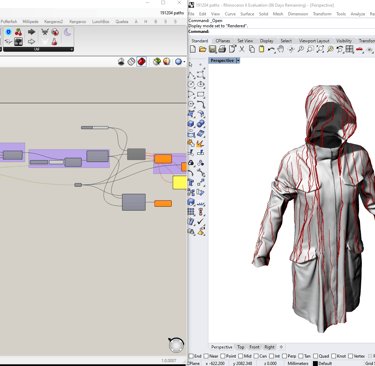The width and height of the screenshot is (375, 366).
Task: Click the hollow white arrow Grasshopper component
Action: pos(31,42)
